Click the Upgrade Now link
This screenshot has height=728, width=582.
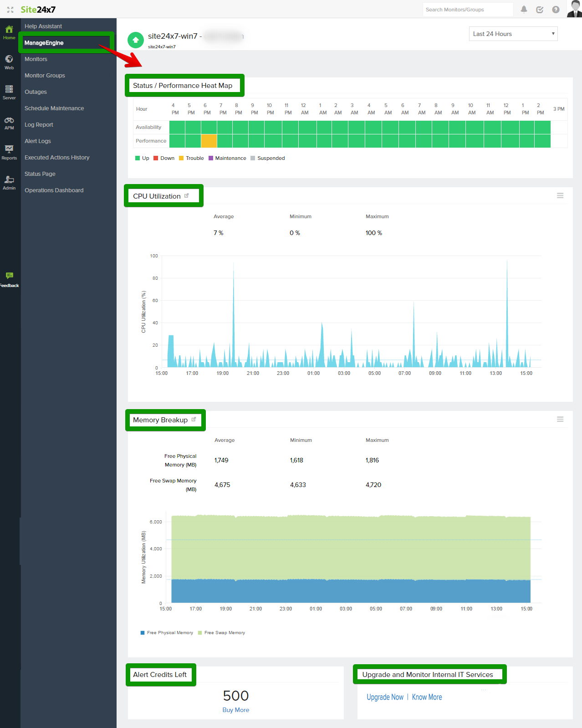(x=385, y=697)
